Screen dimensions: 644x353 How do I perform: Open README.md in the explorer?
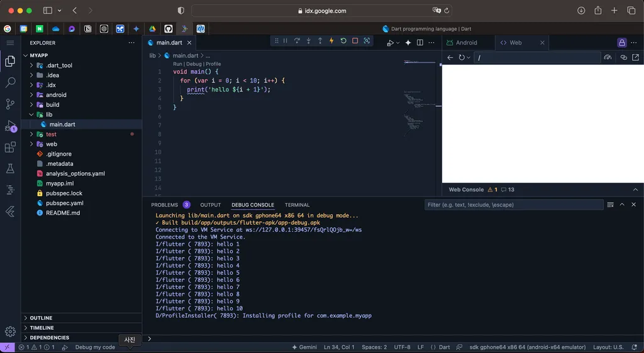pyautogui.click(x=63, y=213)
